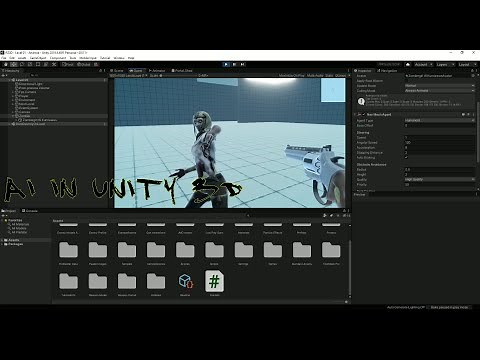Click the C# script asset icon
The image size is (480, 360).
pyautogui.click(x=214, y=281)
